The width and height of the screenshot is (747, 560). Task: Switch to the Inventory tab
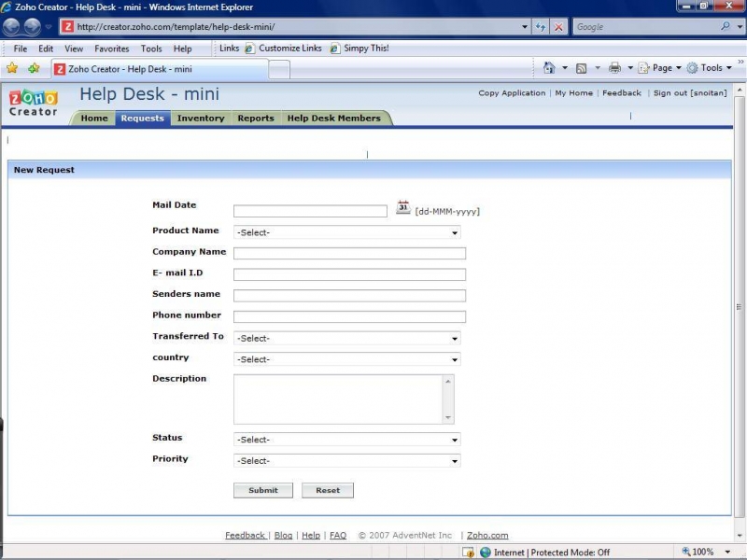(201, 119)
